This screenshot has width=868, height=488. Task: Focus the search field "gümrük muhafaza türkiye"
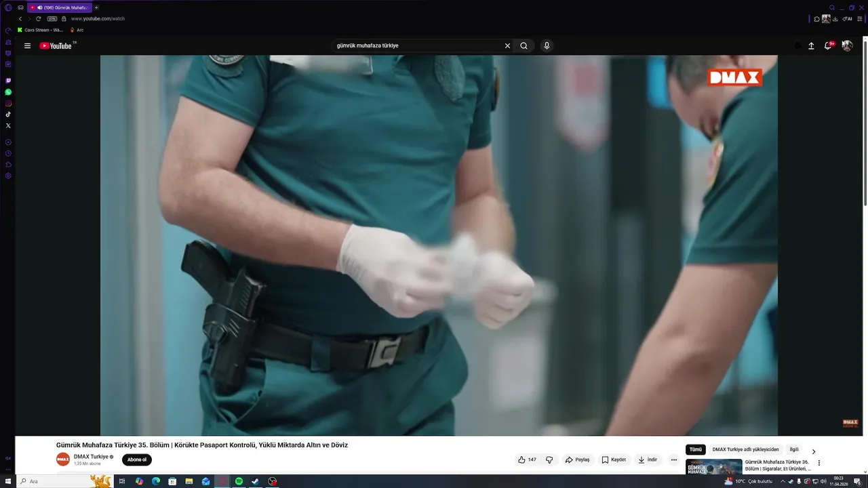pos(417,46)
